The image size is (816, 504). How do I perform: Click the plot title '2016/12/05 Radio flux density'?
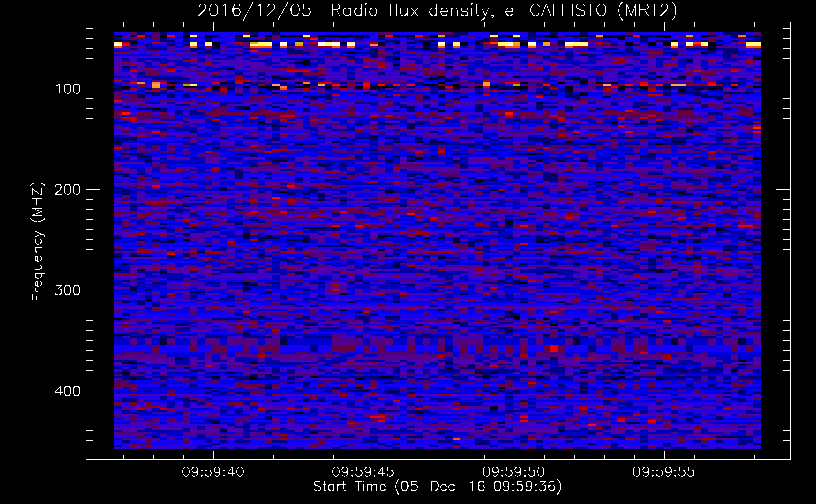437,10
